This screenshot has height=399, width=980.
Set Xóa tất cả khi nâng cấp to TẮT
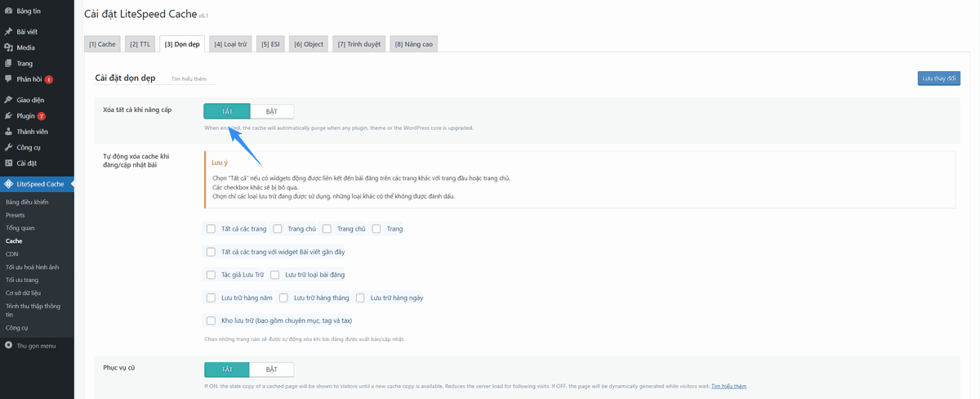coord(227,110)
